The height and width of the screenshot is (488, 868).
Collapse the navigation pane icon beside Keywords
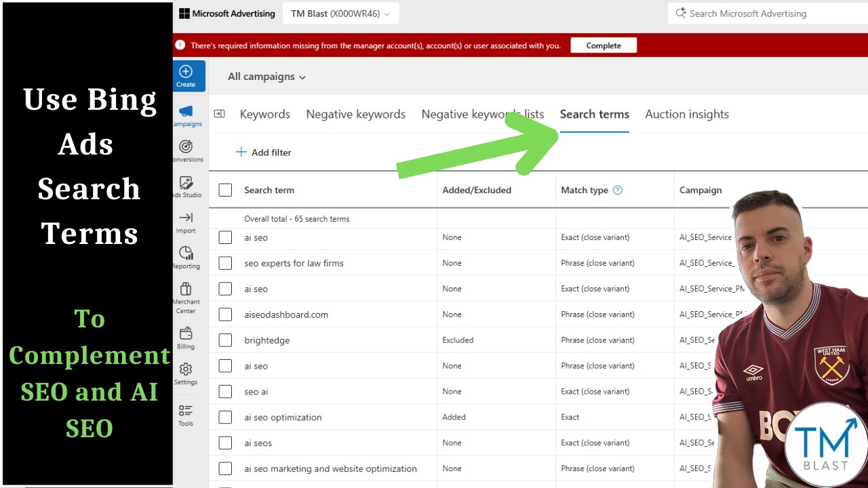click(220, 114)
